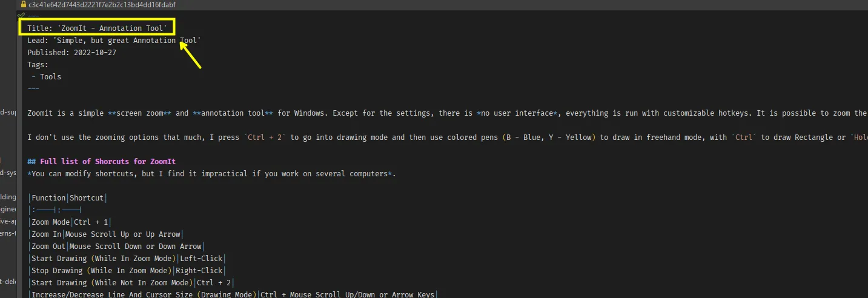868x298 pixels.
Task: Place cursor on the Title front matter line
Action: (x=97, y=28)
